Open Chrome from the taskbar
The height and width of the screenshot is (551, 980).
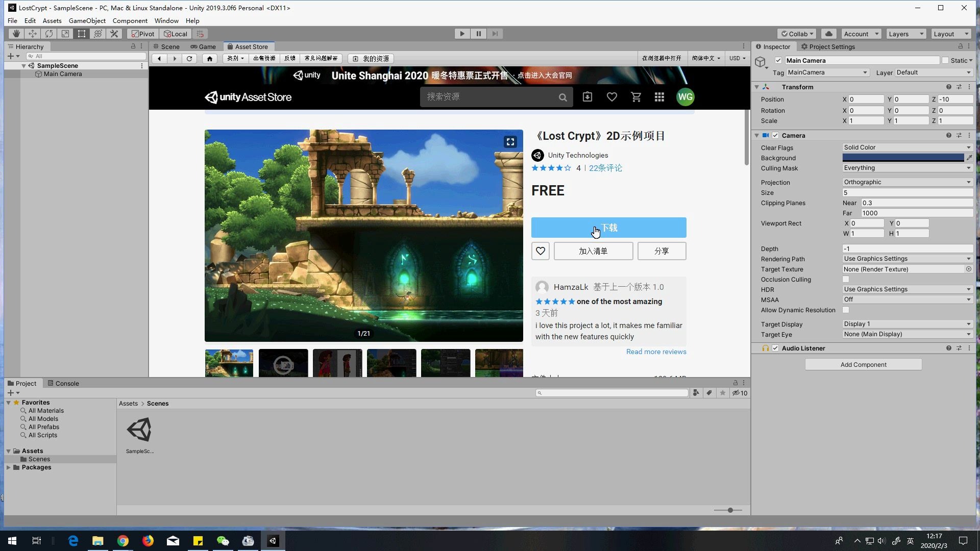pos(123,541)
